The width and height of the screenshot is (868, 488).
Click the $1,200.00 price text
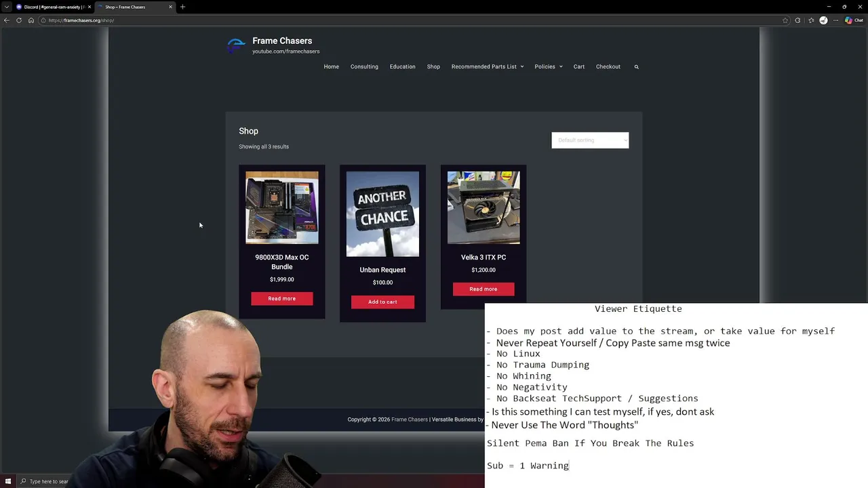click(x=484, y=270)
